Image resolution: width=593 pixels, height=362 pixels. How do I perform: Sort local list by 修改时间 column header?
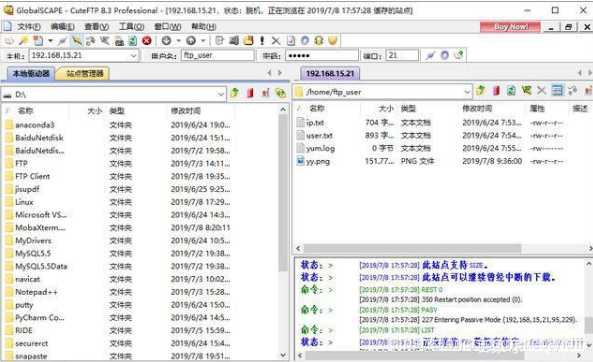(186, 110)
